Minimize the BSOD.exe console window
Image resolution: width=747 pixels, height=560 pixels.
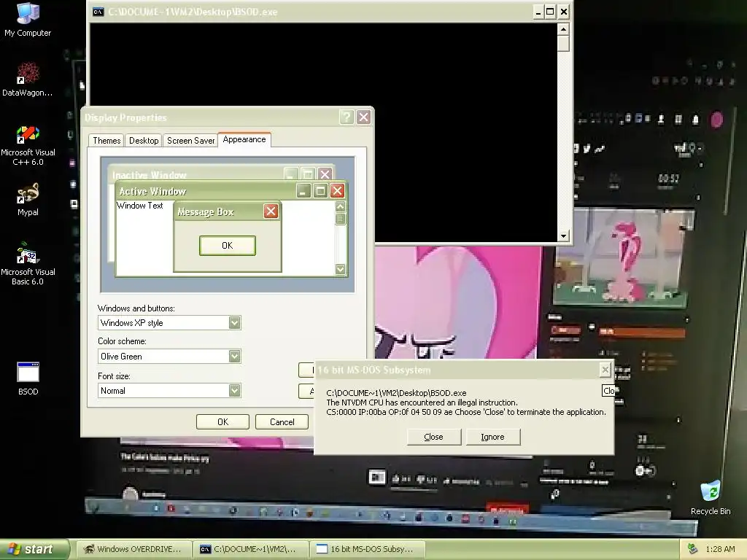[x=538, y=12]
